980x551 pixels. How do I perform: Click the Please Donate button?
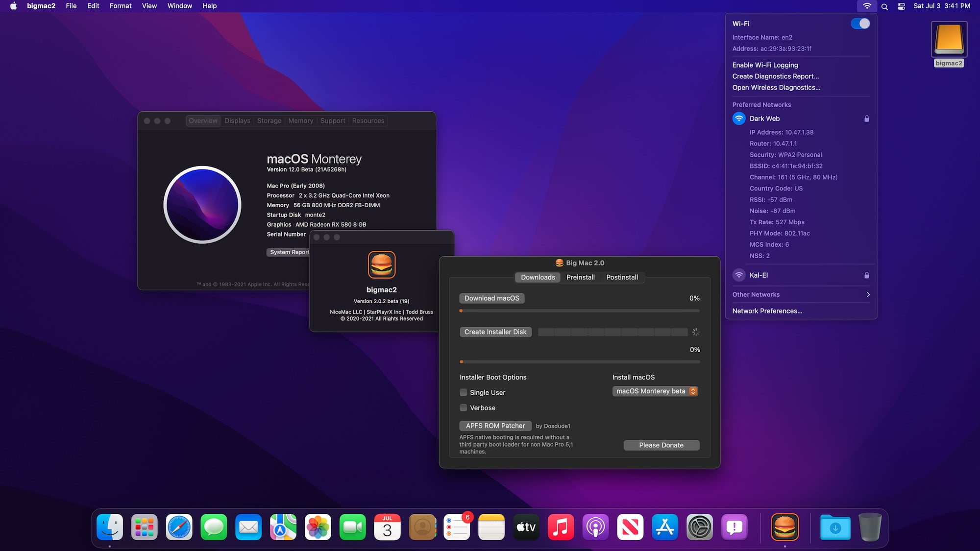tap(661, 445)
